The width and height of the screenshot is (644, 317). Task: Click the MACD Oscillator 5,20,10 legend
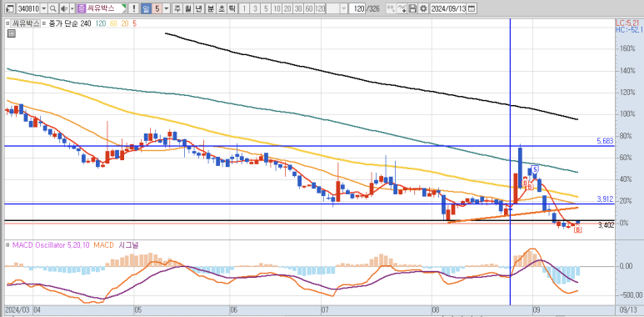51,245
